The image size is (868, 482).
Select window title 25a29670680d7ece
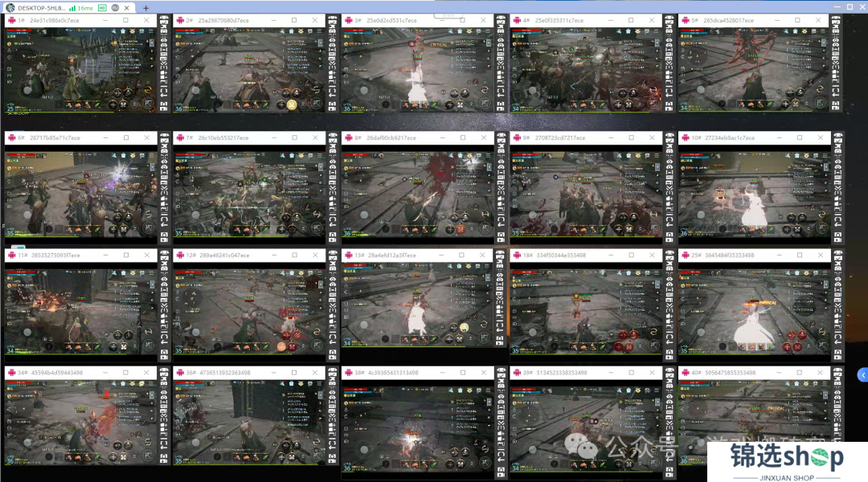[223, 20]
